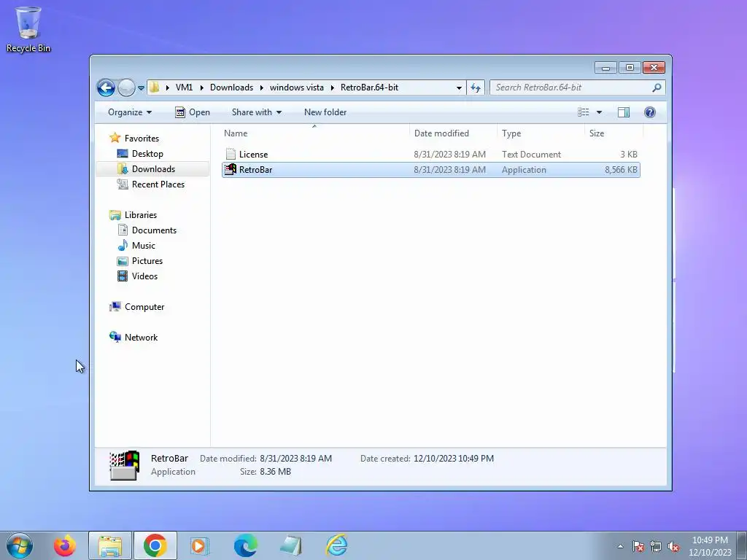
Task: Select the RetroBar application file icon
Action: [x=231, y=169]
